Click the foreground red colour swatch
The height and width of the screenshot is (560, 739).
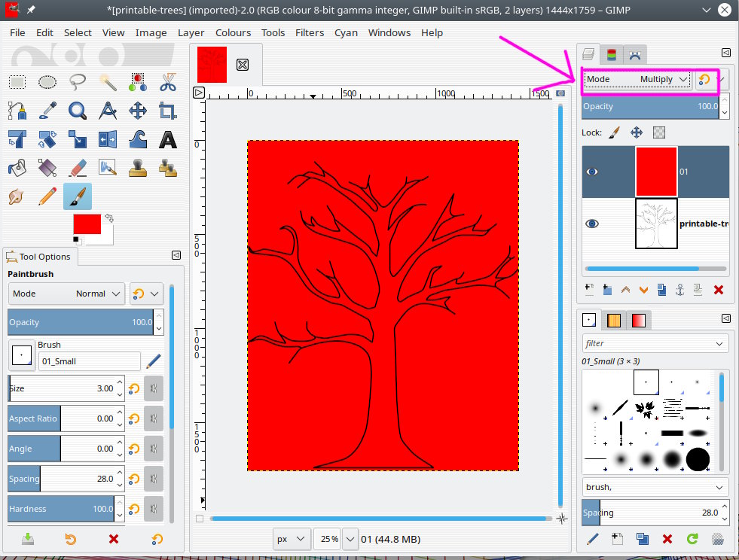coord(86,225)
